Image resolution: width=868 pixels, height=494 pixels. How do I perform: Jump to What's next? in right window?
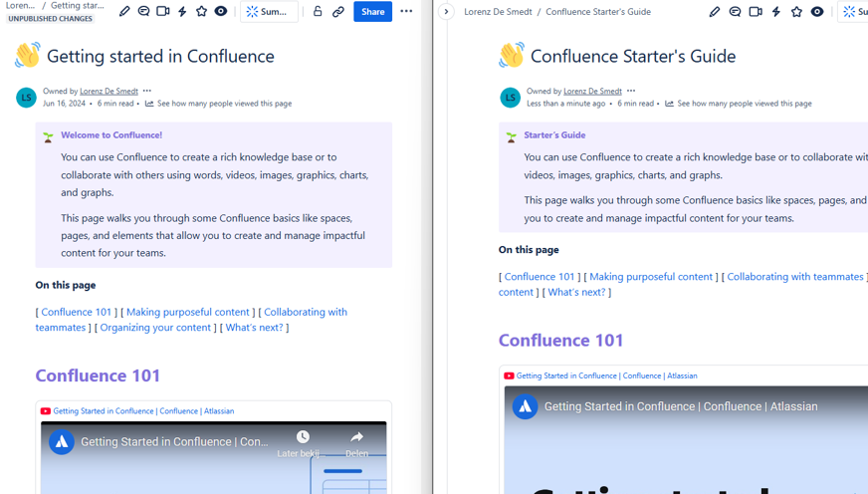[576, 292]
